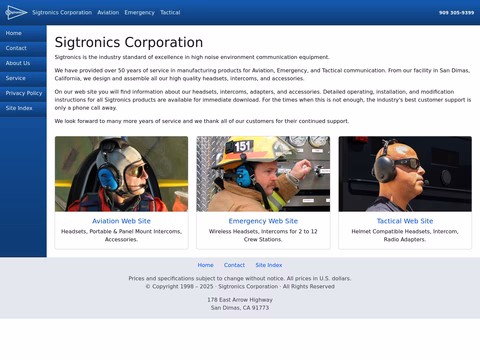Click text 'Wireless Headsets, Intercoms for 2 to 12'
Viewport: 480px width, 360px height.
coord(263,231)
